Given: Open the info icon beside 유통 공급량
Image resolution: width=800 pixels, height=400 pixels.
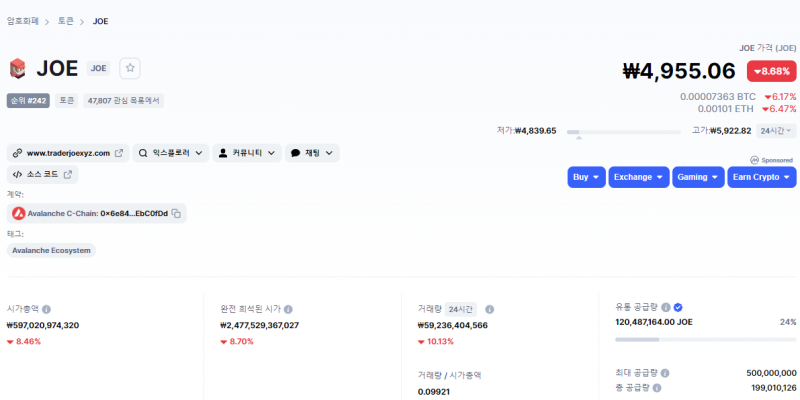Looking at the screenshot, I should [666, 307].
